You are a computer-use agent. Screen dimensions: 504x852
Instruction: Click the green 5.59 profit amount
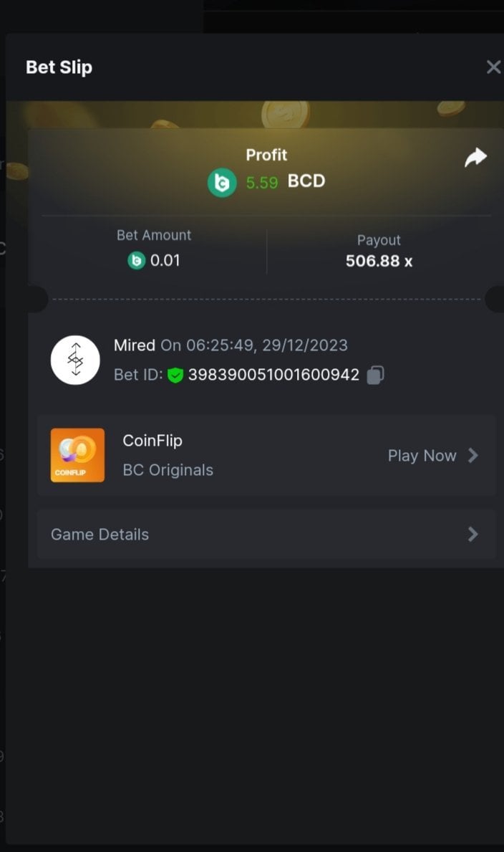(x=262, y=183)
